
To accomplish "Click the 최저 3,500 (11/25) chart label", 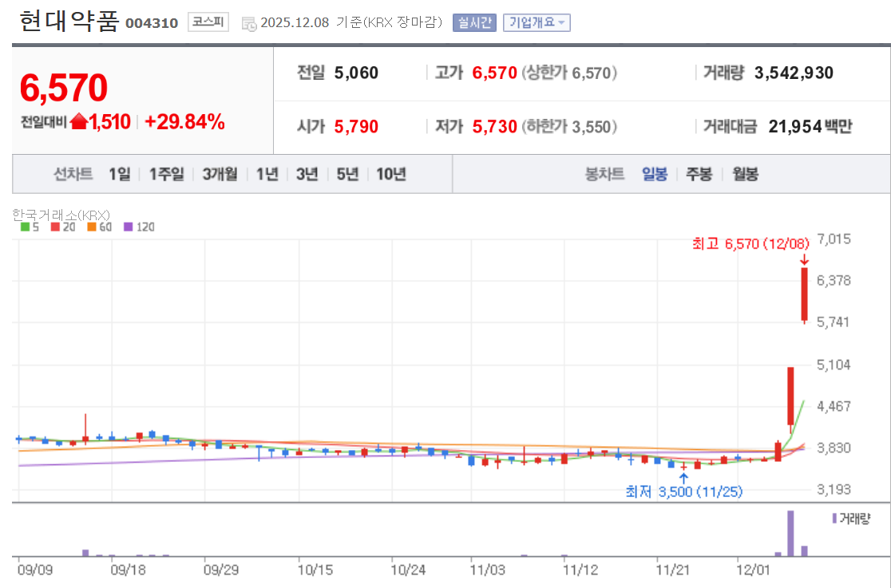I will coord(684,491).
